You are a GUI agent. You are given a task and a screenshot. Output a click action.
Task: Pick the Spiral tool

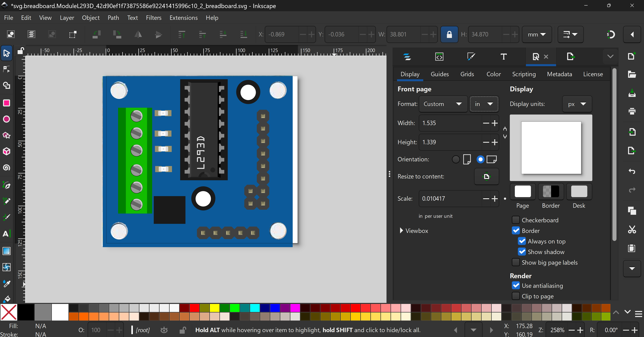point(7,167)
